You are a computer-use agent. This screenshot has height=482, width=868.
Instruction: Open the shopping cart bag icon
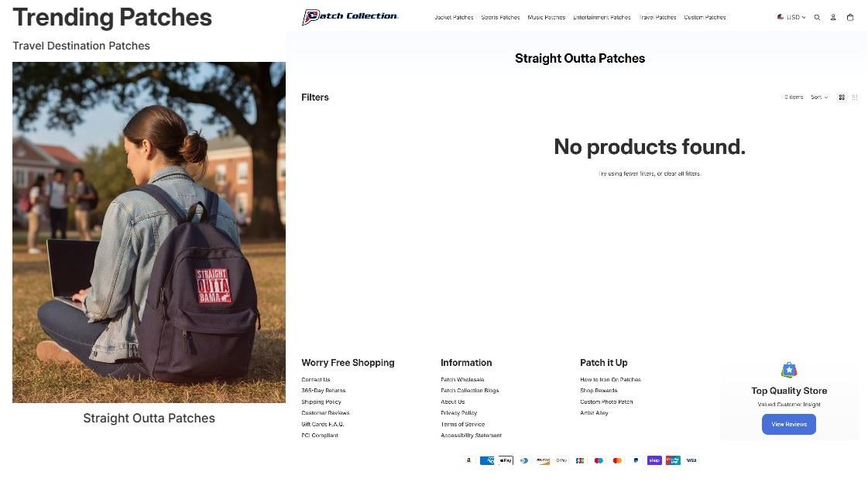pyautogui.click(x=850, y=18)
